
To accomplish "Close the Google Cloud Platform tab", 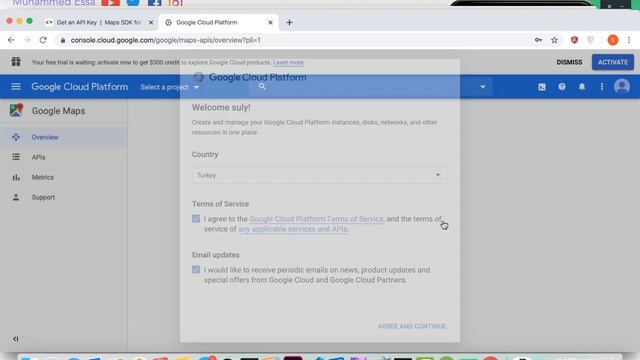I will pos(270,22).
